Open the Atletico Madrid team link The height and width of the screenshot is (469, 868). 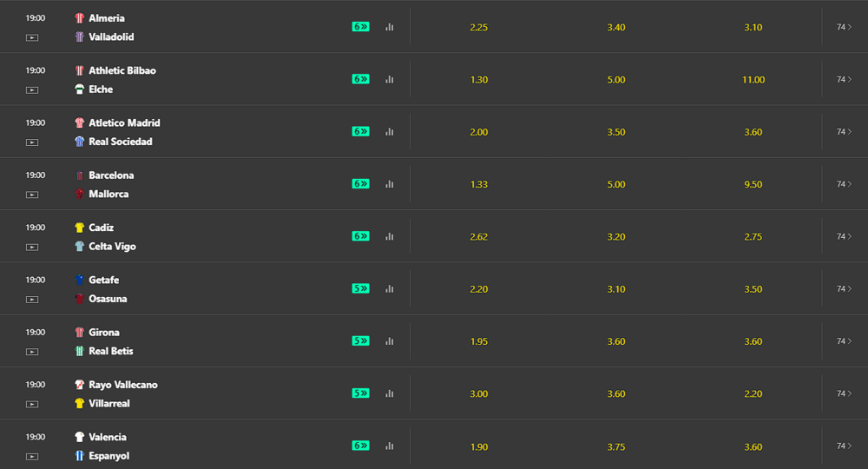(124, 122)
